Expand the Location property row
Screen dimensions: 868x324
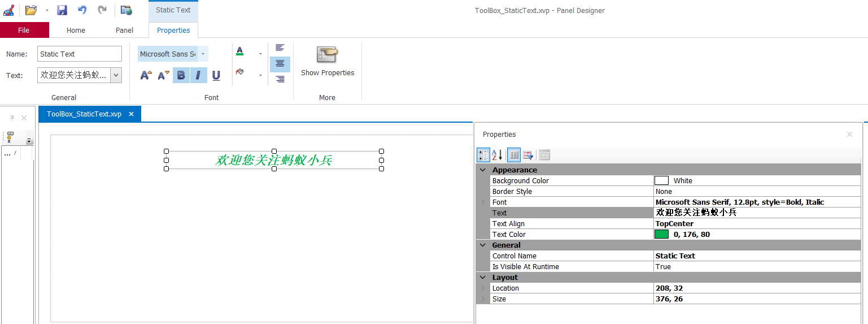pos(483,288)
